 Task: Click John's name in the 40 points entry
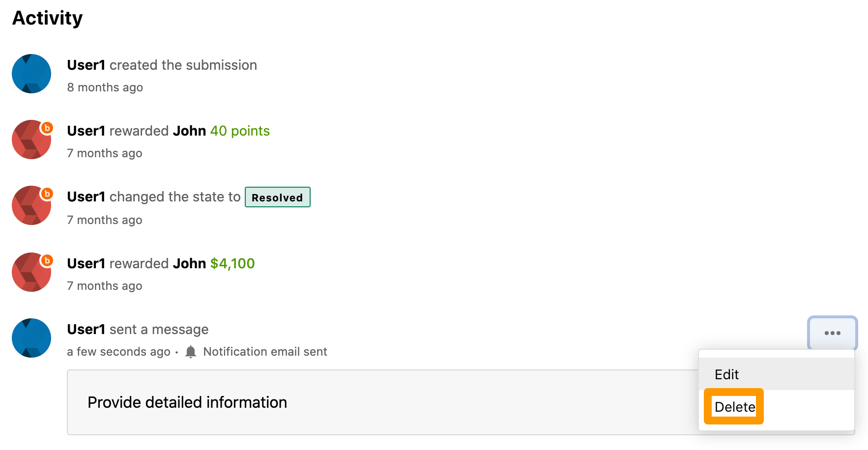(189, 131)
